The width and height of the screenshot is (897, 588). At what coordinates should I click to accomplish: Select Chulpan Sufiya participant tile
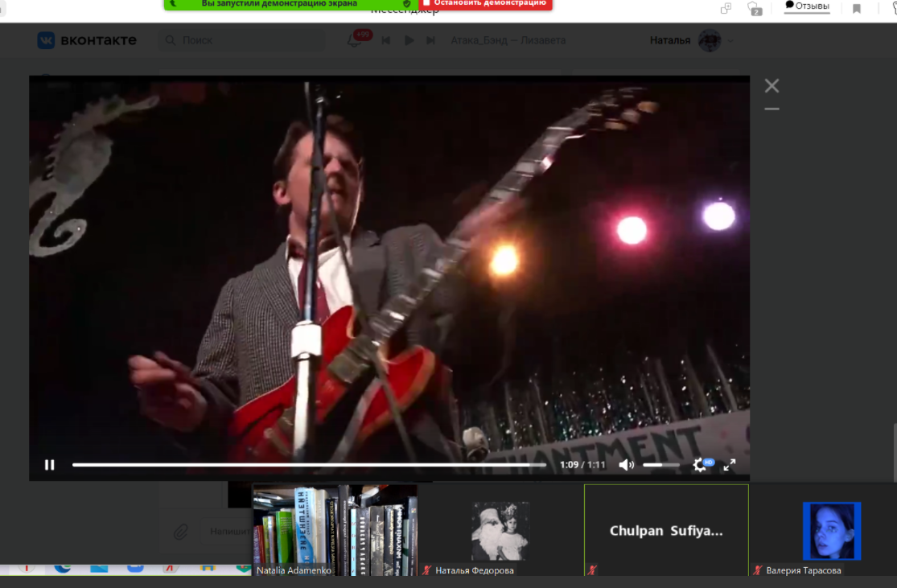click(666, 530)
